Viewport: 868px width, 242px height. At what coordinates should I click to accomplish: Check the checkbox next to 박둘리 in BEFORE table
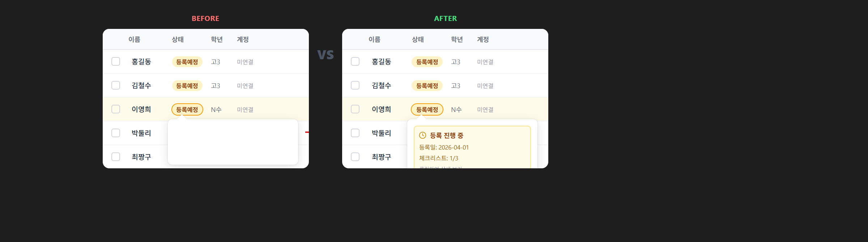(x=116, y=133)
